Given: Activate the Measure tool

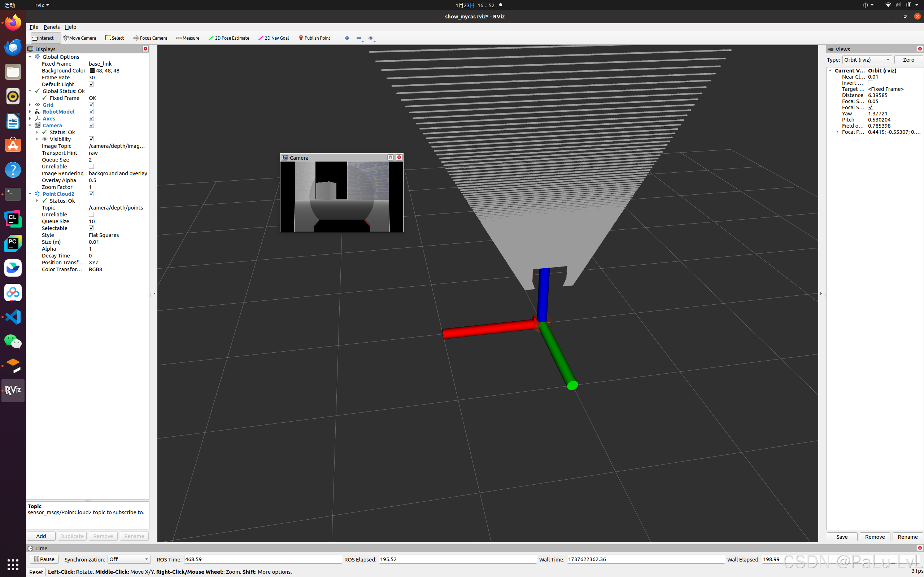Looking at the screenshot, I should coord(187,38).
